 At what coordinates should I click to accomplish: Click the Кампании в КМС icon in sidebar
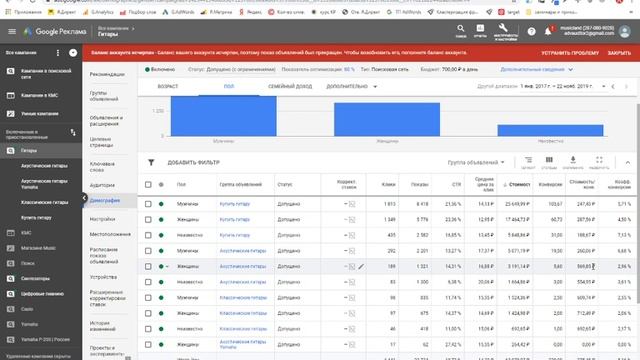[11, 96]
